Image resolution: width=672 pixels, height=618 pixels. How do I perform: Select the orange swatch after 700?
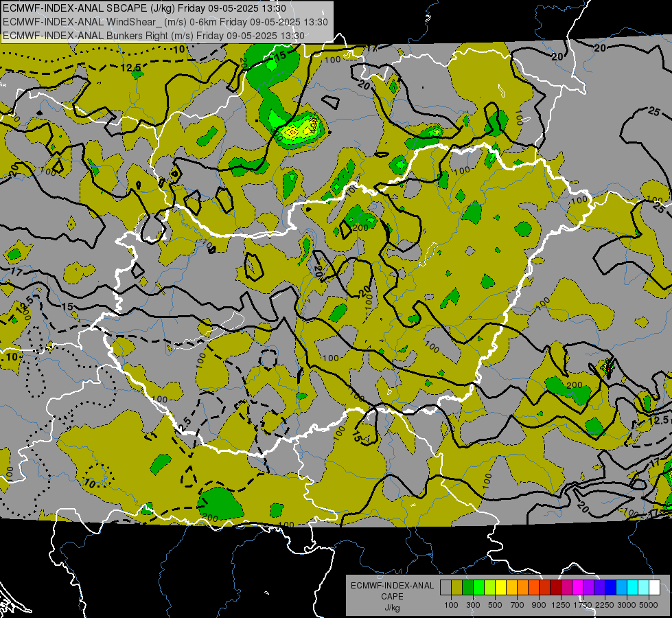coord(522,588)
